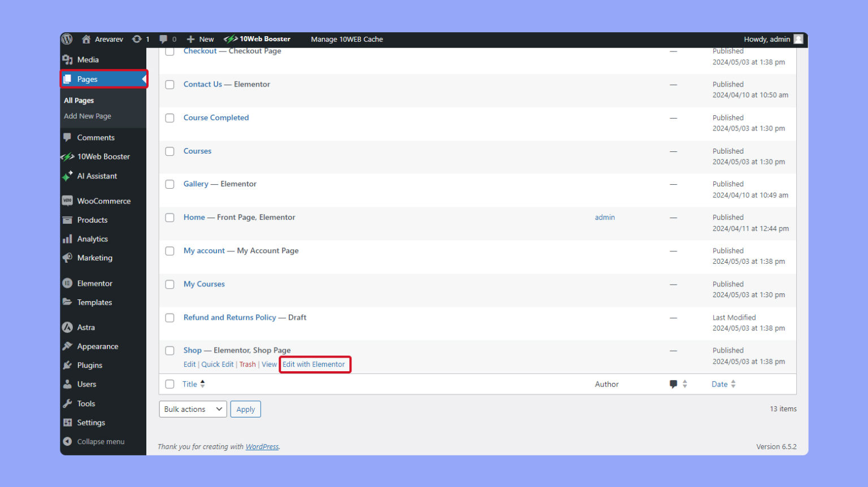
Task: Open the Contact Us page link
Action: pos(202,84)
